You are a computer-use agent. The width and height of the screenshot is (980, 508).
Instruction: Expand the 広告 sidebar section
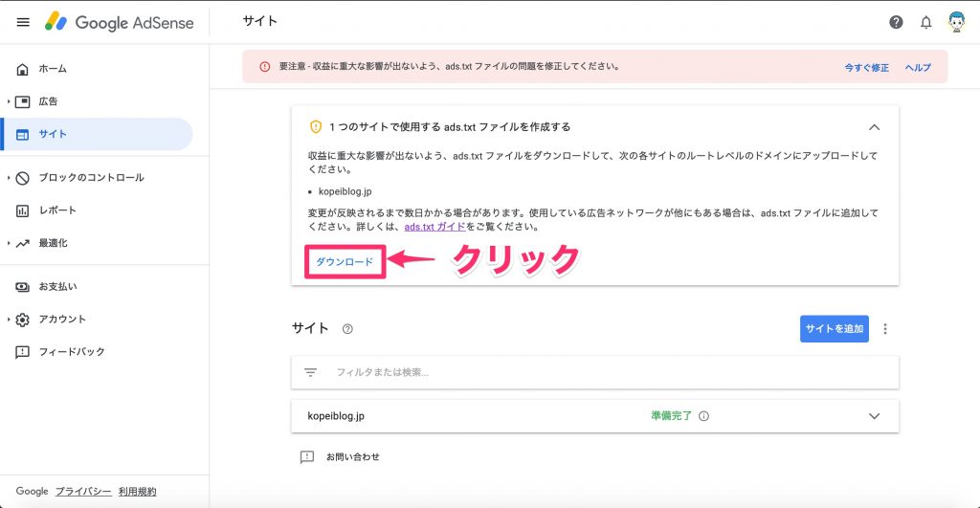tap(9, 101)
